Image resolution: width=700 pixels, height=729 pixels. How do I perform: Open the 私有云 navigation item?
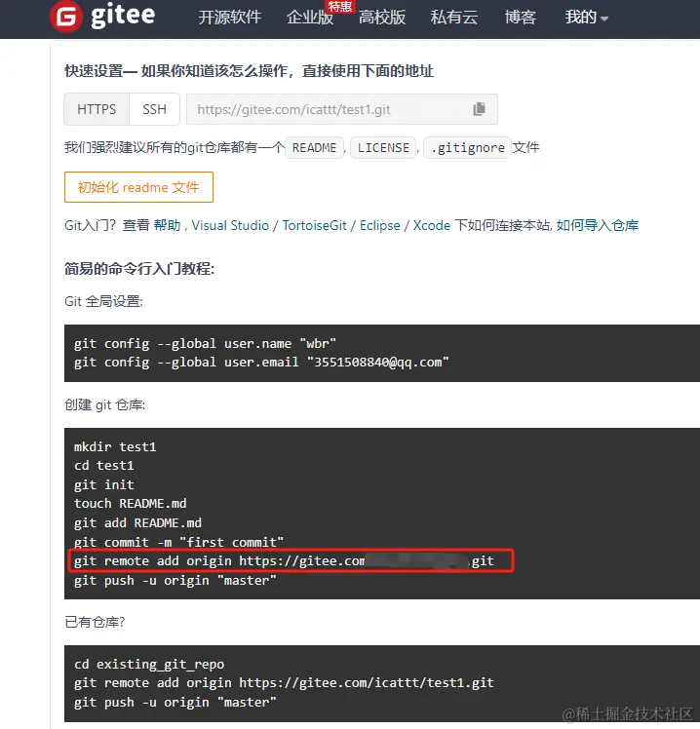click(x=454, y=18)
